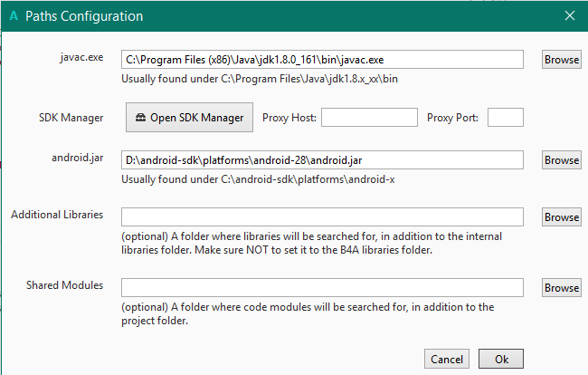Open SDK Manager via its button
588x375 pixels.
tap(189, 118)
